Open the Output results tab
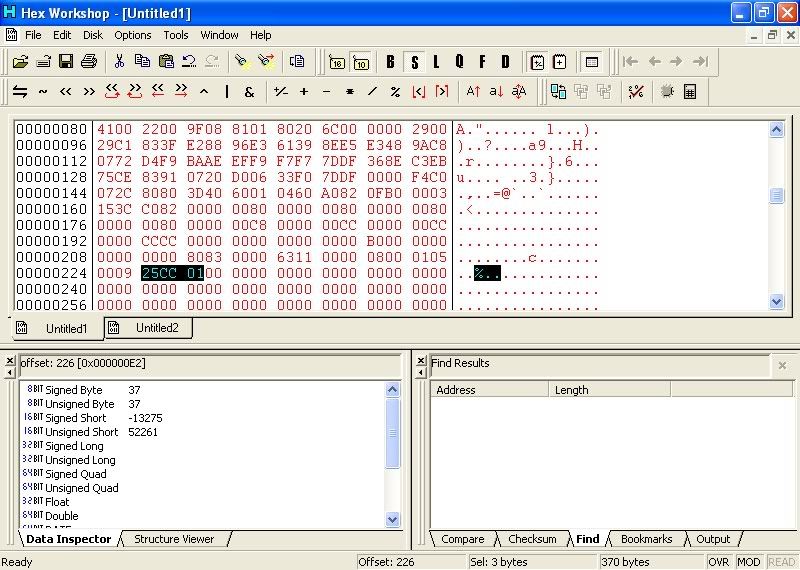The height and width of the screenshot is (570, 800). [x=713, y=539]
